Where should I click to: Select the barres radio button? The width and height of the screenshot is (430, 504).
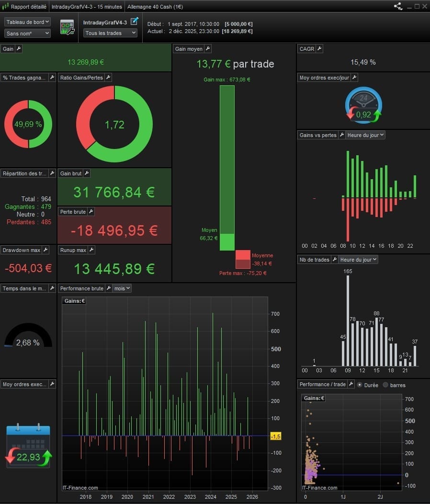(x=385, y=385)
